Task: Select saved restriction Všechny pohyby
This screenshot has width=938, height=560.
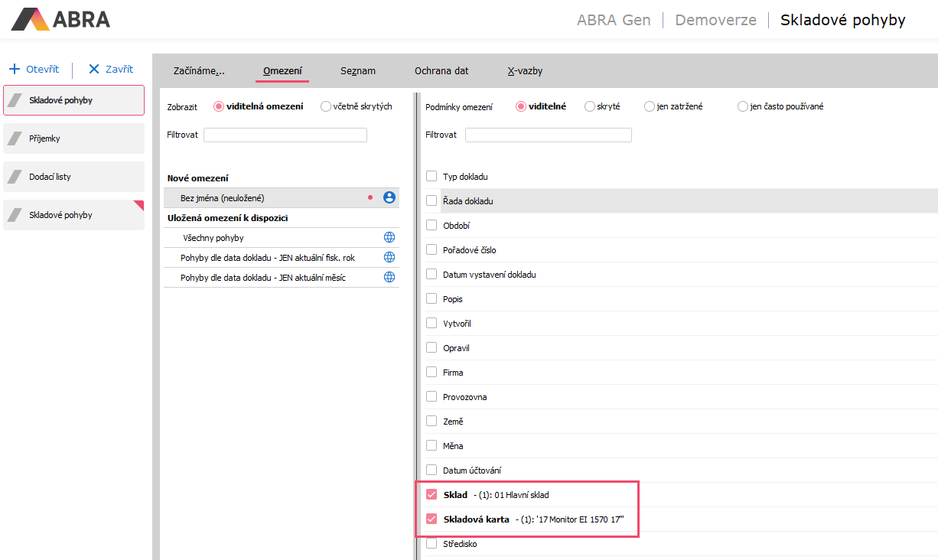Action: [x=213, y=238]
